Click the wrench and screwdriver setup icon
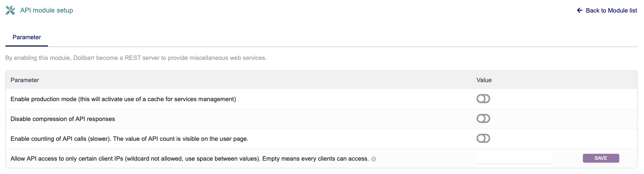This screenshot has width=644, height=174. coord(10,11)
